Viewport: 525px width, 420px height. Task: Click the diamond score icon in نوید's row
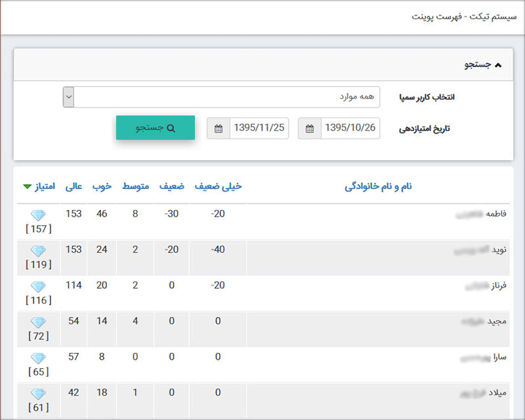[x=39, y=249]
